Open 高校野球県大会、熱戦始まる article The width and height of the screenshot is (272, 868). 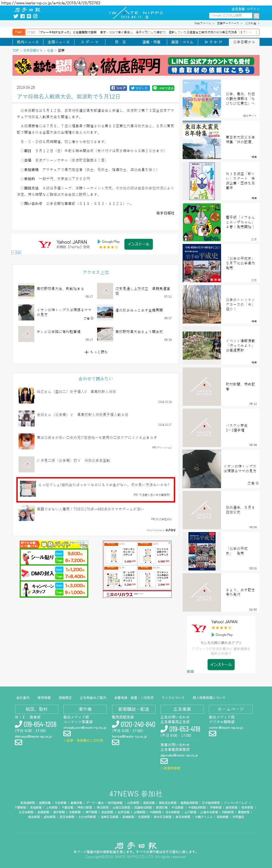(x=60, y=289)
